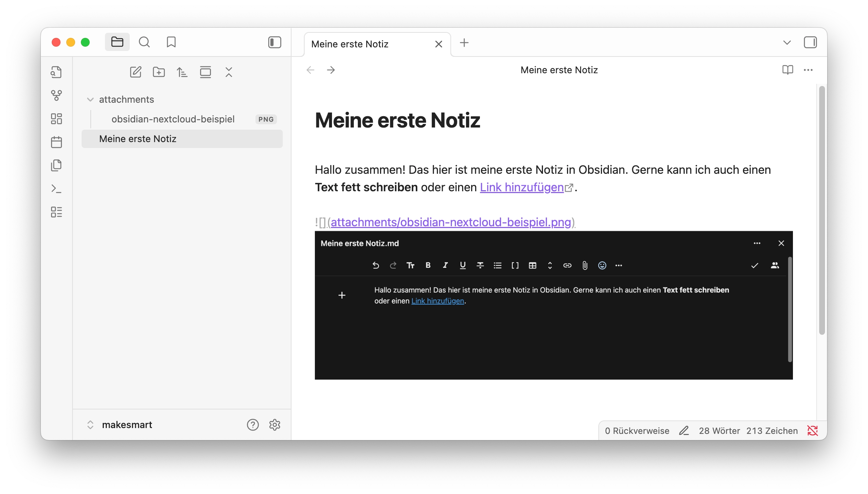The image size is (868, 494).
Task: Toggle the left sidebar
Action: (275, 42)
